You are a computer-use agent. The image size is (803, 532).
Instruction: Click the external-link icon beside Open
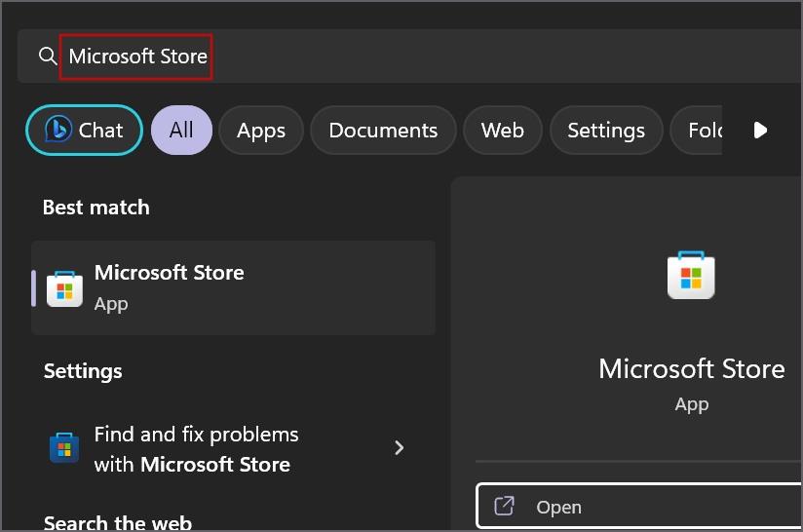504,506
